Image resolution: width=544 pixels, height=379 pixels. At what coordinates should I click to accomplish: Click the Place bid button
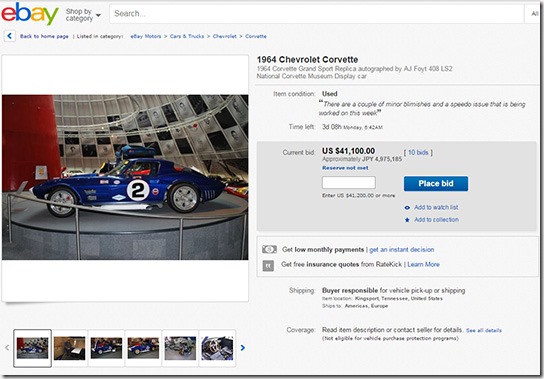436,183
